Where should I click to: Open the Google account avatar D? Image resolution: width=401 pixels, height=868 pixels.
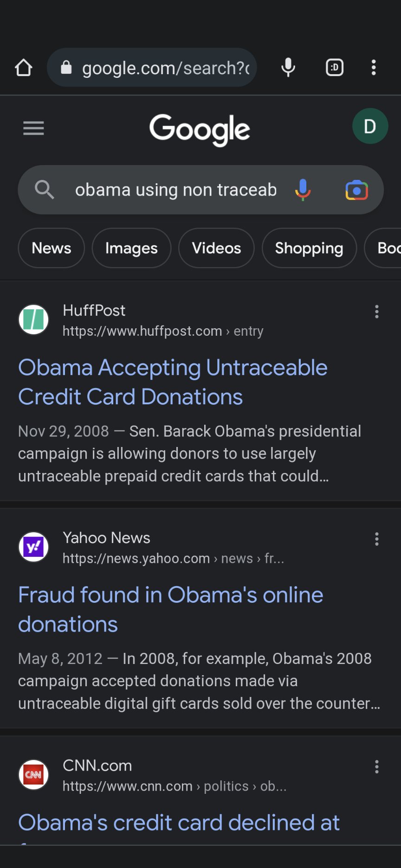click(370, 126)
